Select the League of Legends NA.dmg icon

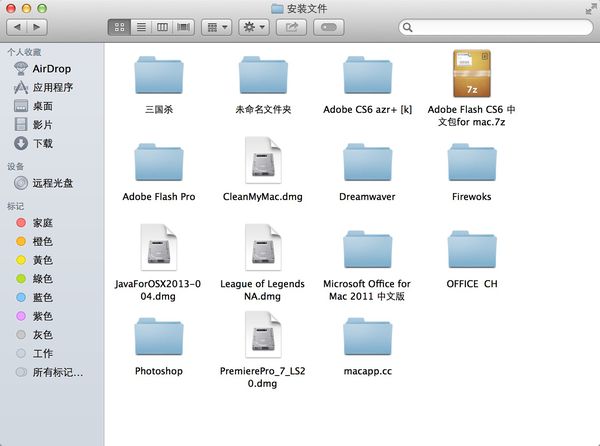click(263, 247)
